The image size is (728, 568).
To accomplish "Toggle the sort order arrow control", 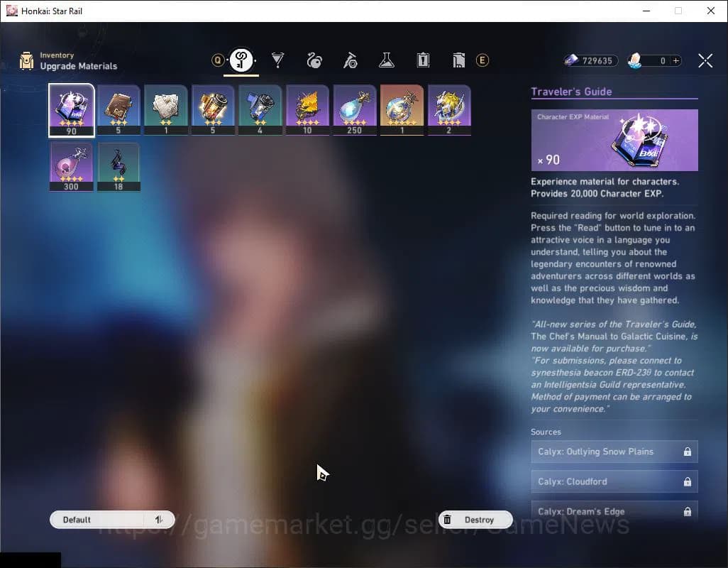I will (x=159, y=519).
